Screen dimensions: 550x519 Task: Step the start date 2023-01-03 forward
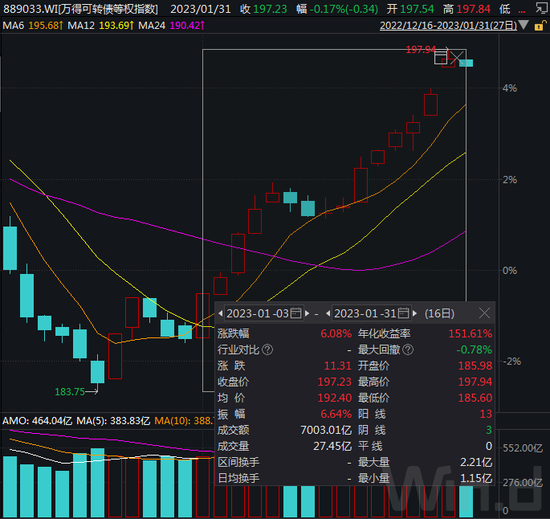307,313
